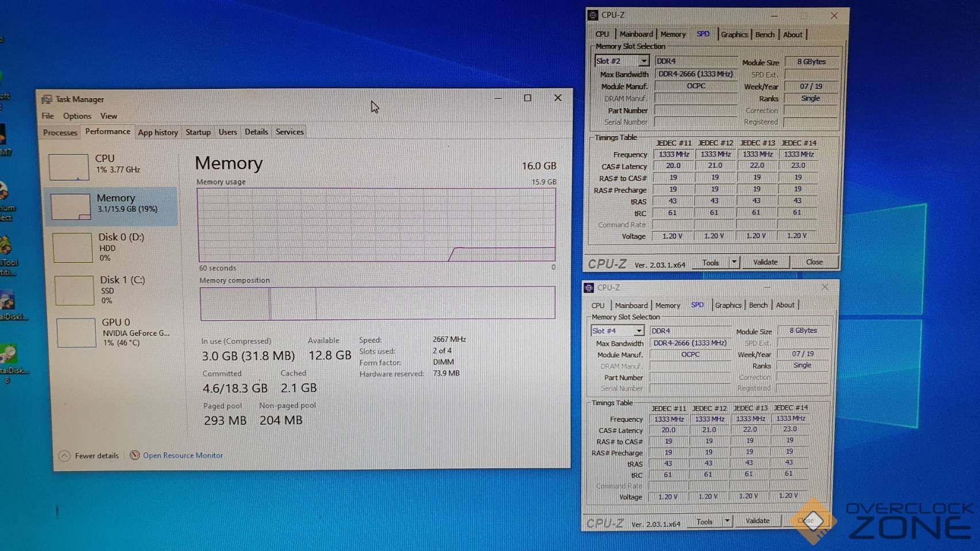Image resolution: width=980 pixels, height=551 pixels.
Task: Click the Task Manager title bar icon
Action: 47,99
